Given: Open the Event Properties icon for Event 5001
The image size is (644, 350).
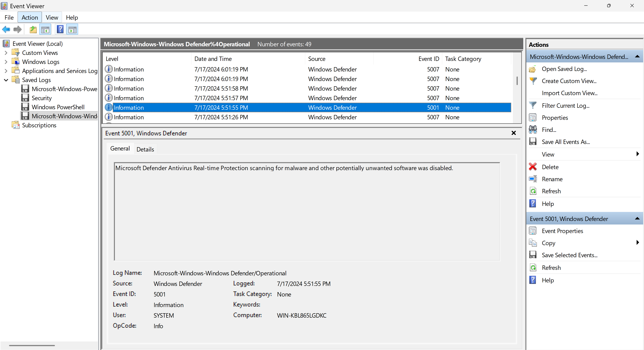Looking at the screenshot, I should point(533,231).
